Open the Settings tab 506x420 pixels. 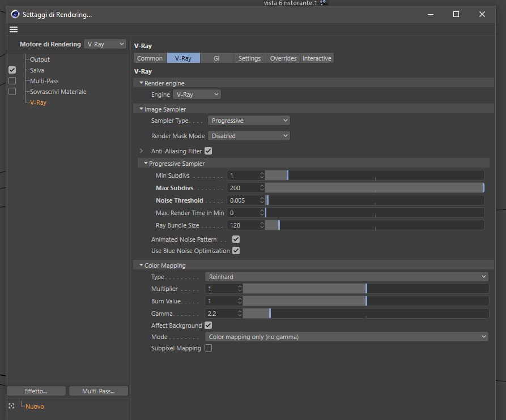pyautogui.click(x=249, y=58)
